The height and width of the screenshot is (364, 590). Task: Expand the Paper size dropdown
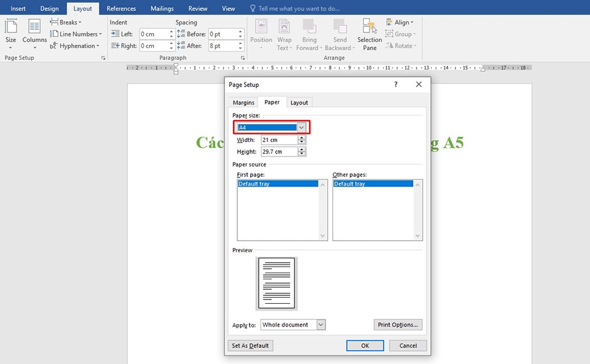[301, 128]
